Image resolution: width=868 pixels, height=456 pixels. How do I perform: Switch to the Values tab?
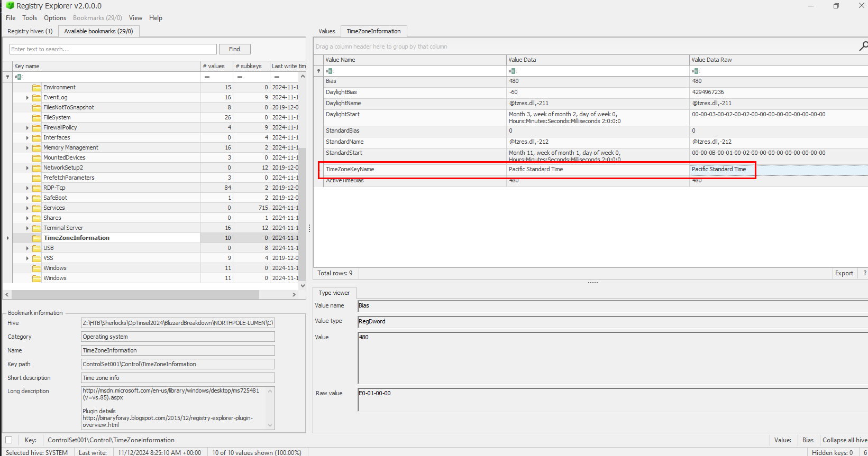[x=326, y=31]
